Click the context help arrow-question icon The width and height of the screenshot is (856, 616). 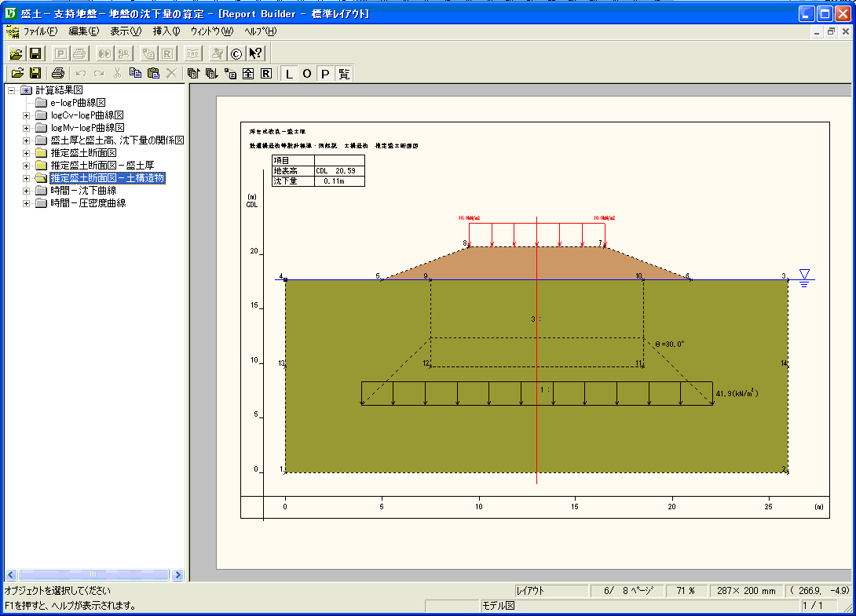[255, 53]
